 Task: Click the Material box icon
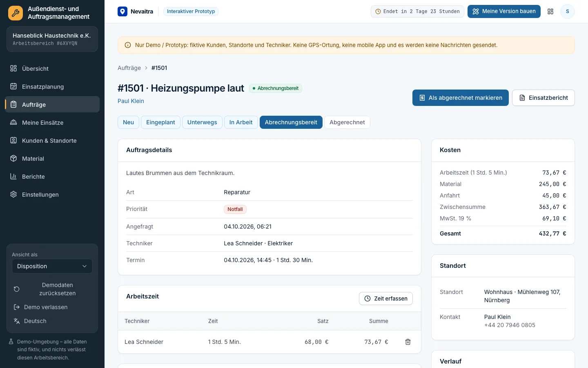pos(13,158)
